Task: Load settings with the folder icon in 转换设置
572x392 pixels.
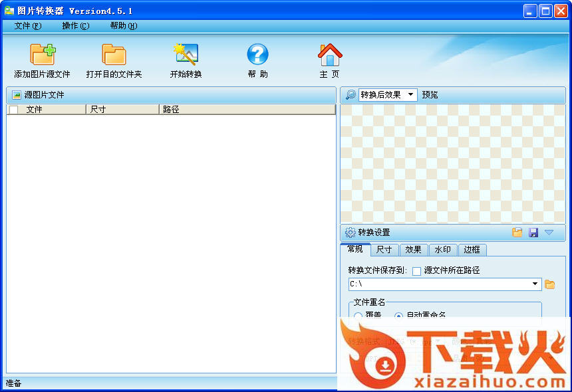Action: (517, 232)
